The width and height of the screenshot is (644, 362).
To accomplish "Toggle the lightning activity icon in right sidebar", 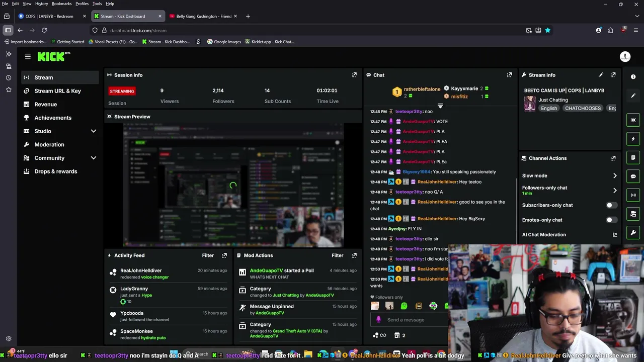I will [x=633, y=139].
